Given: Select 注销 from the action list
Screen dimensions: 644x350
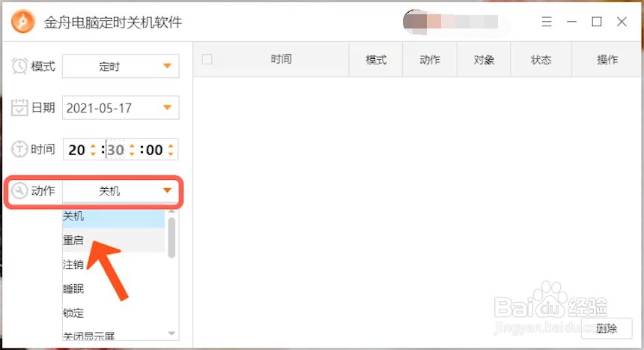Looking at the screenshot, I should pos(113,265).
